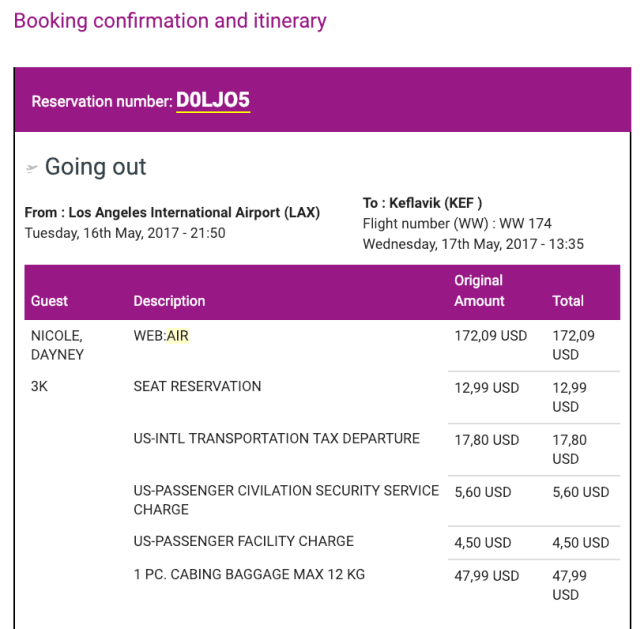Click the US-INTL TRANSPORTATION TAX DEPARTURE row
644x629 pixels.
276,439
